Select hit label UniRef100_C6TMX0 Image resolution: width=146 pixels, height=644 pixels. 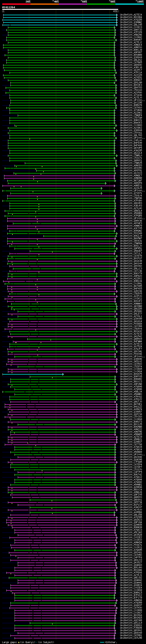click(x=131, y=364)
